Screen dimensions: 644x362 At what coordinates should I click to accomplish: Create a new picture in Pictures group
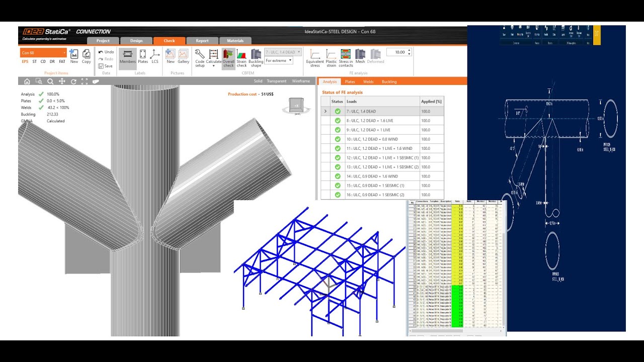point(171,56)
